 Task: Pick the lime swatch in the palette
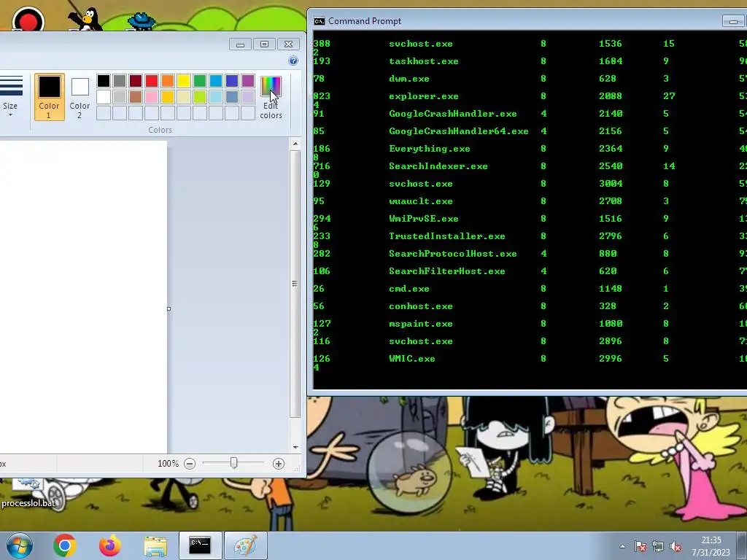(200, 97)
